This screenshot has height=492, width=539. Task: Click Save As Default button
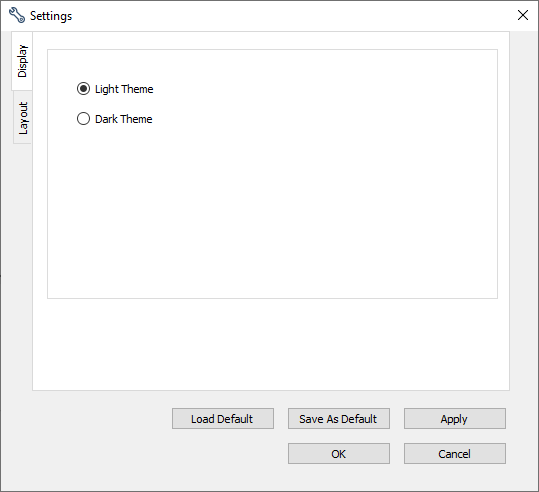(339, 418)
